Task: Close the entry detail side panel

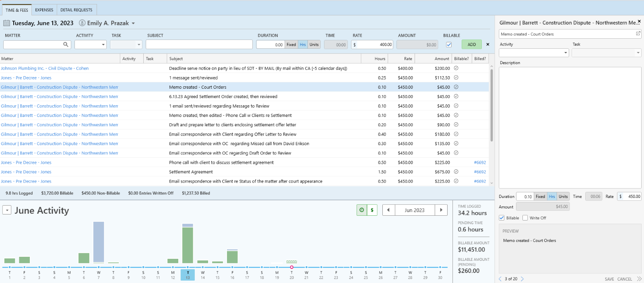Action: pyautogui.click(x=639, y=21)
